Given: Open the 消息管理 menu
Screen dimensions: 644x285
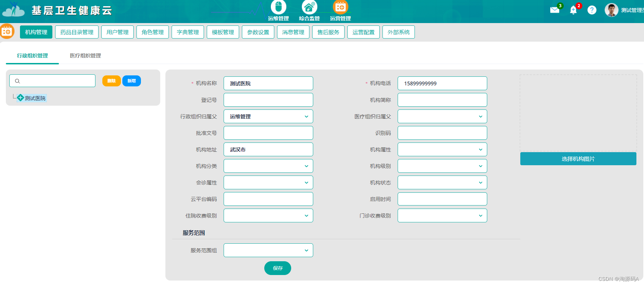Looking at the screenshot, I should (x=293, y=32).
